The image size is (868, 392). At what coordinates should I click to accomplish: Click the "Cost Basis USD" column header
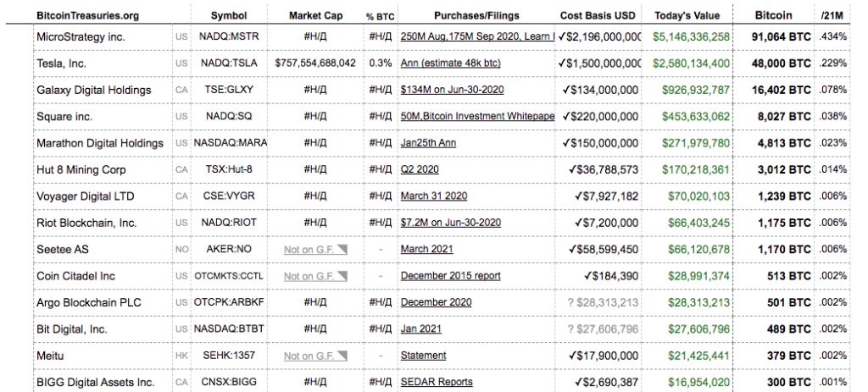pos(598,15)
